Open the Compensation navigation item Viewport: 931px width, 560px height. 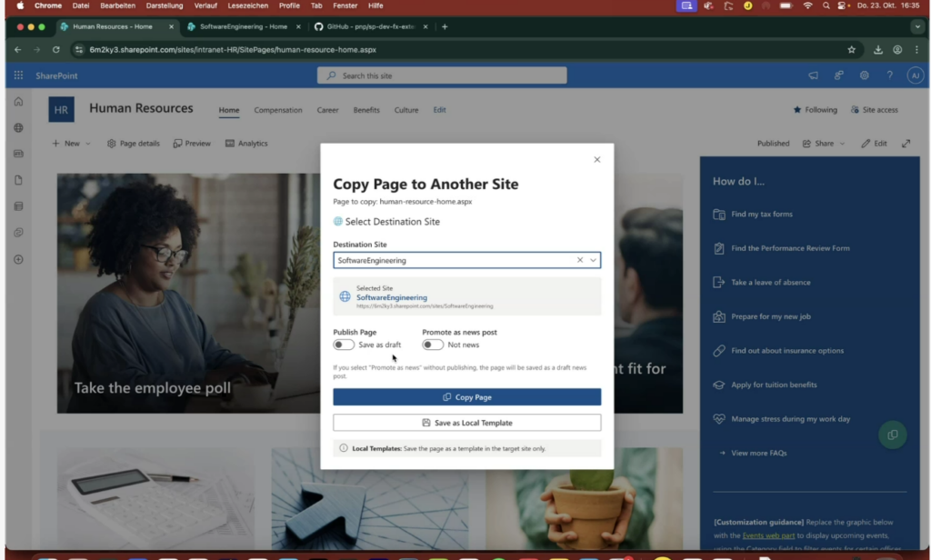point(277,110)
